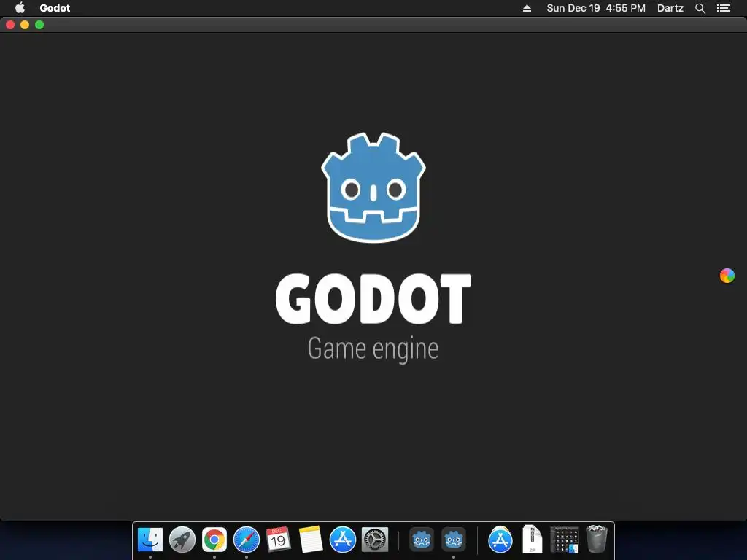
Task: Open the ZIP file in the Dock
Action: (x=532, y=539)
